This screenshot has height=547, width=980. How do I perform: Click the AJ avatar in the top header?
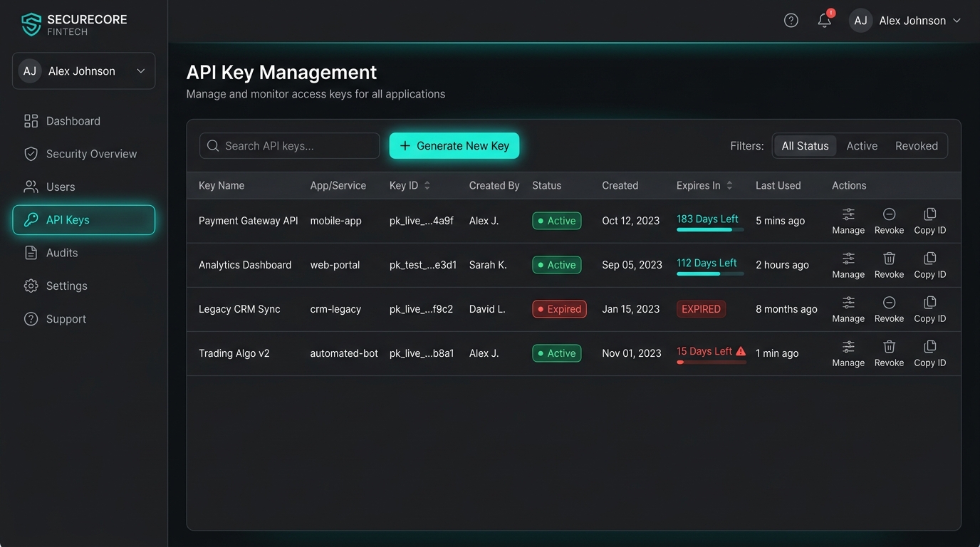click(x=860, y=21)
